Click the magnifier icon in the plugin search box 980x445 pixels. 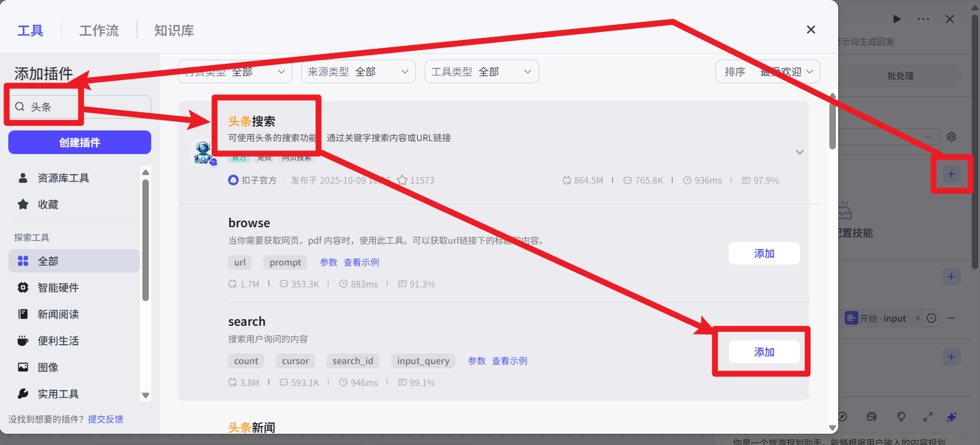click(20, 107)
